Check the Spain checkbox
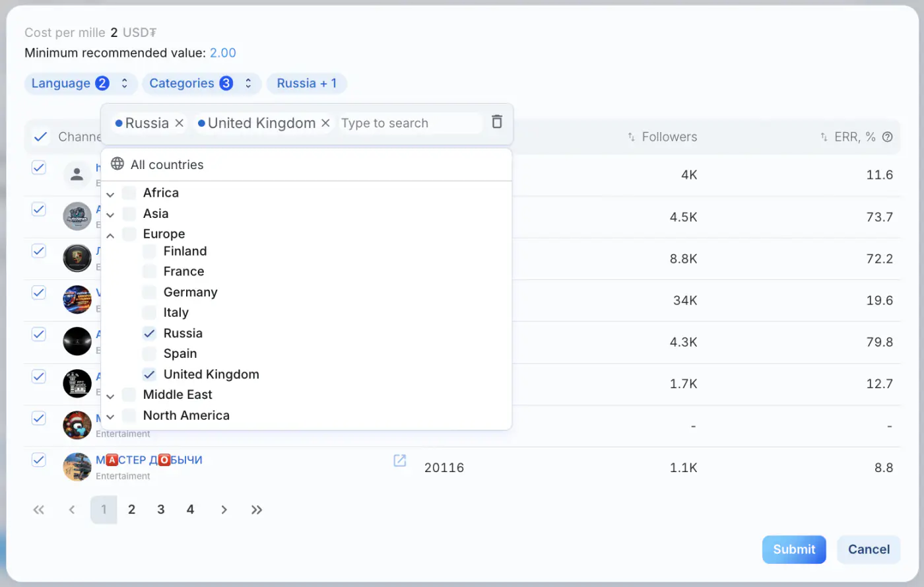The height and width of the screenshot is (587, 924). coord(150,354)
